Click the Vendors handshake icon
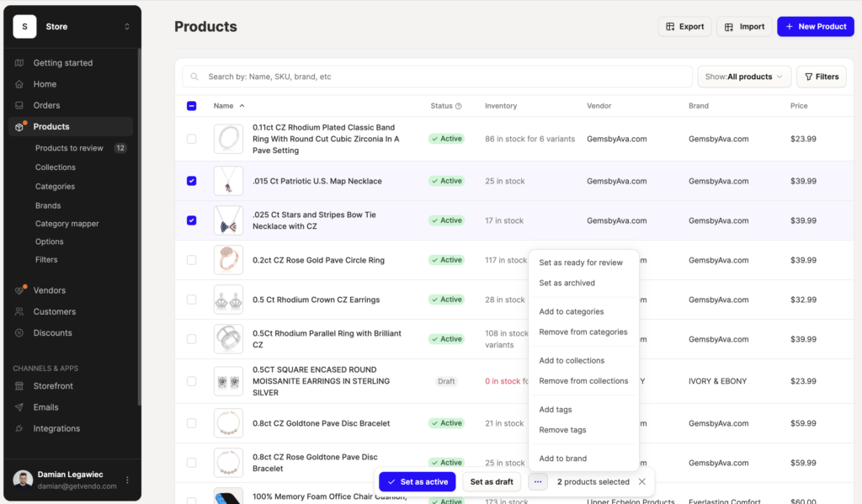This screenshot has height=504, width=862. pyautogui.click(x=19, y=290)
